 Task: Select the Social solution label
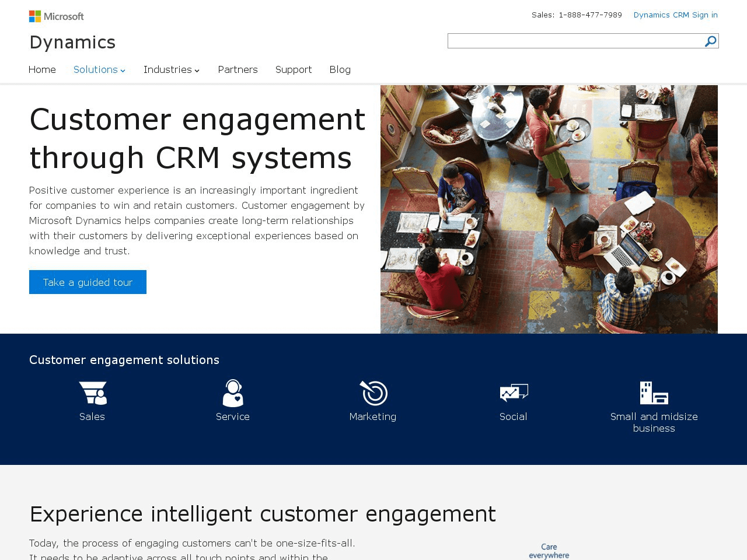tap(514, 416)
